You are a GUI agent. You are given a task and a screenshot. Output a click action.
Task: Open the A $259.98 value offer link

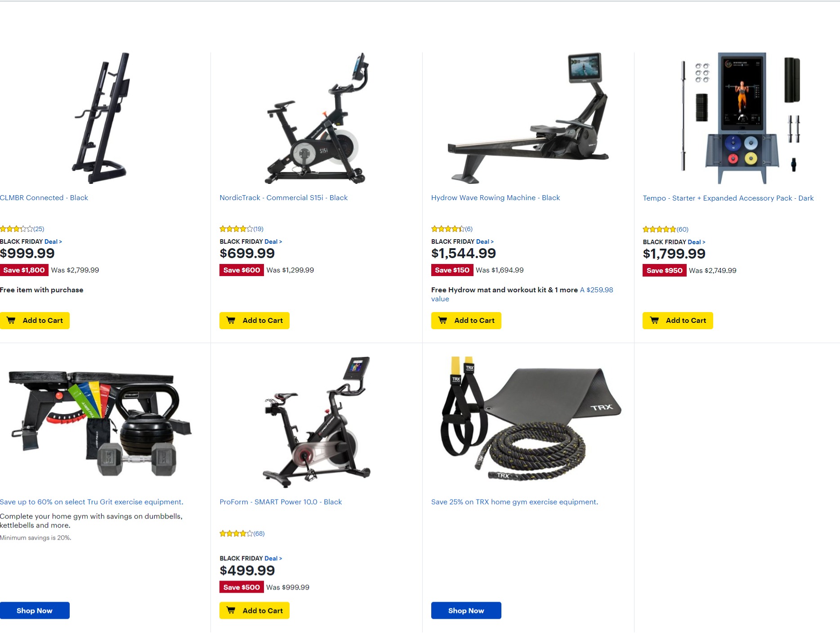pos(522,295)
